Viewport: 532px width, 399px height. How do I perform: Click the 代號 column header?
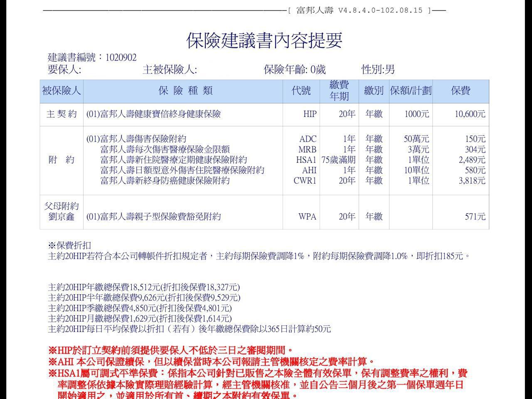click(x=301, y=91)
